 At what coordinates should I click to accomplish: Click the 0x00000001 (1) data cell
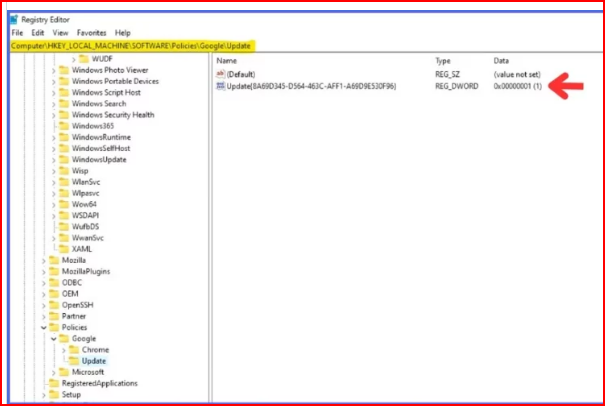coord(517,86)
